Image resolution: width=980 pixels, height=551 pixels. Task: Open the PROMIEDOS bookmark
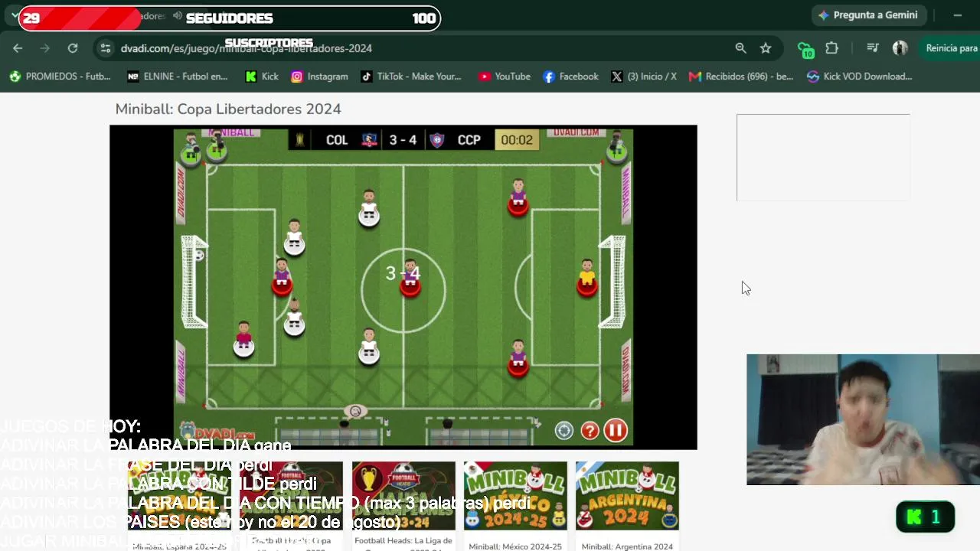[x=60, y=77]
